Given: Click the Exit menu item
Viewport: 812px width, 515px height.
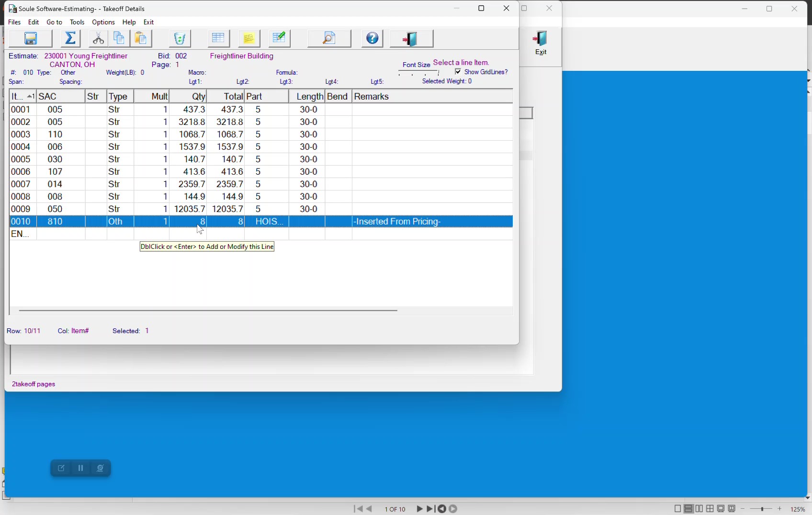Looking at the screenshot, I should coord(149,22).
